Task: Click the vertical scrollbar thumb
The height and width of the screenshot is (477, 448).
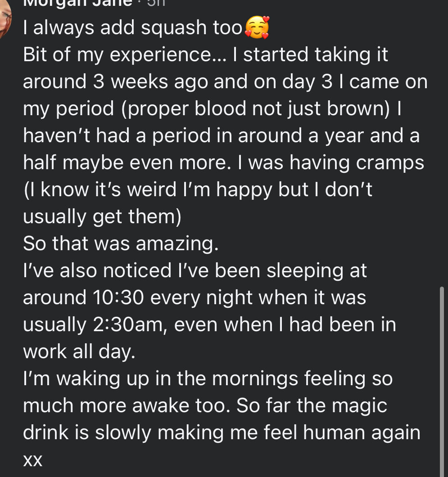Action: click(x=441, y=382)
